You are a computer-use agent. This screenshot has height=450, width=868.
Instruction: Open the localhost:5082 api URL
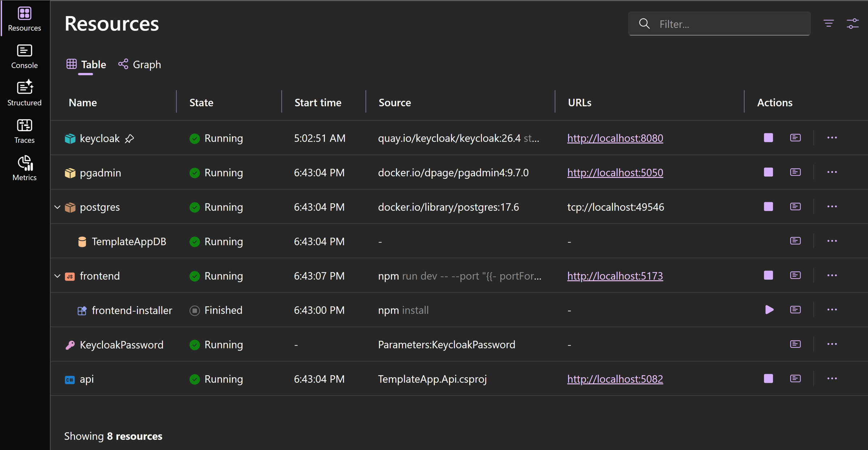point(615,379)
